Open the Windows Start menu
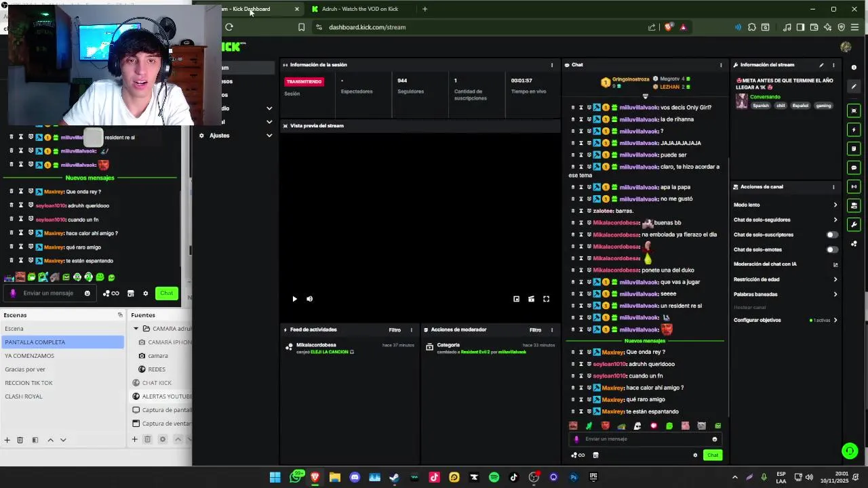The width and height of the screenshot is (868, 488). coord(275,477)
